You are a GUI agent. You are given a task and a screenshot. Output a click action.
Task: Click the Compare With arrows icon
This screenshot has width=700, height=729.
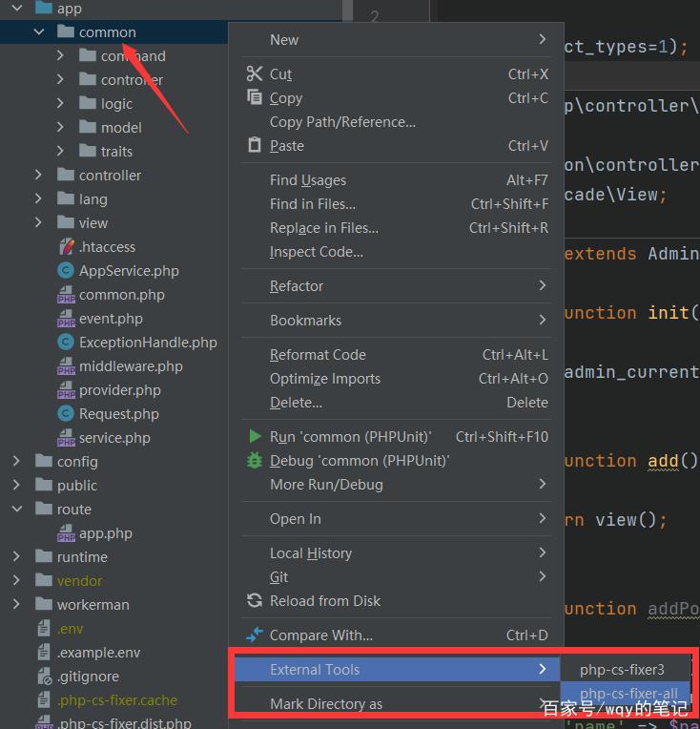255,635
